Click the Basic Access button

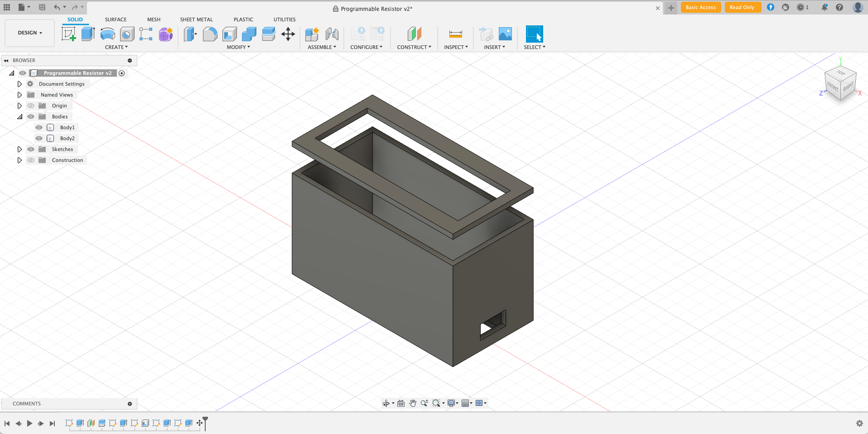701,7
